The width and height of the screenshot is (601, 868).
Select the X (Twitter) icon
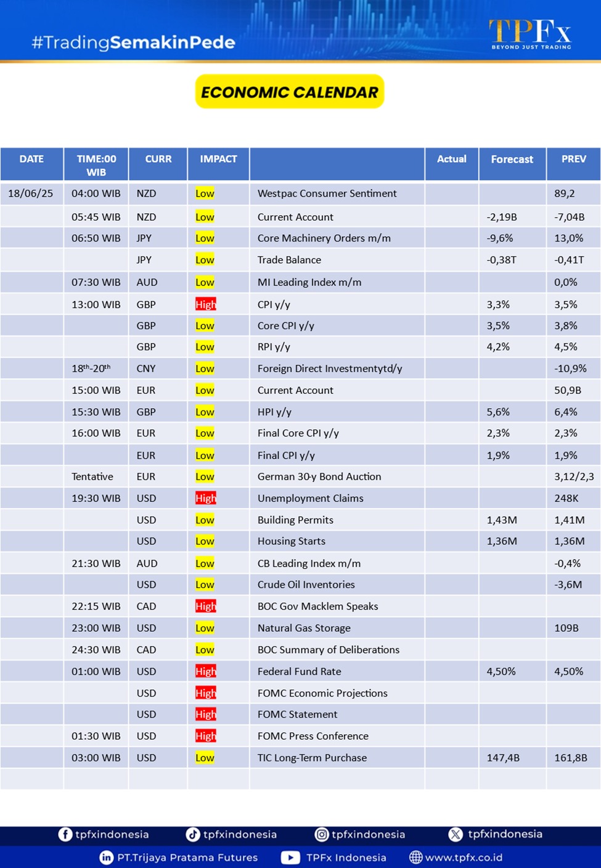click(x=456, y=834)
